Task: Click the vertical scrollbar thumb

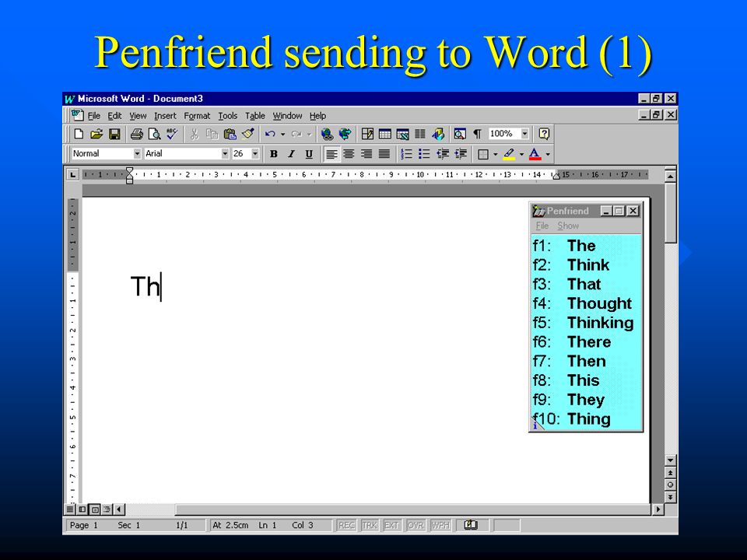Action: [671, 212]
